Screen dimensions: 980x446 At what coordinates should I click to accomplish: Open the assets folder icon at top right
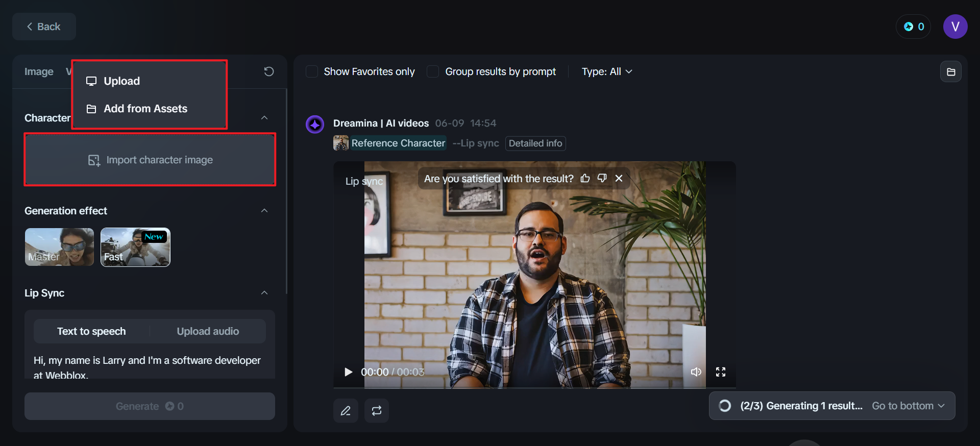tap(950, 72)
